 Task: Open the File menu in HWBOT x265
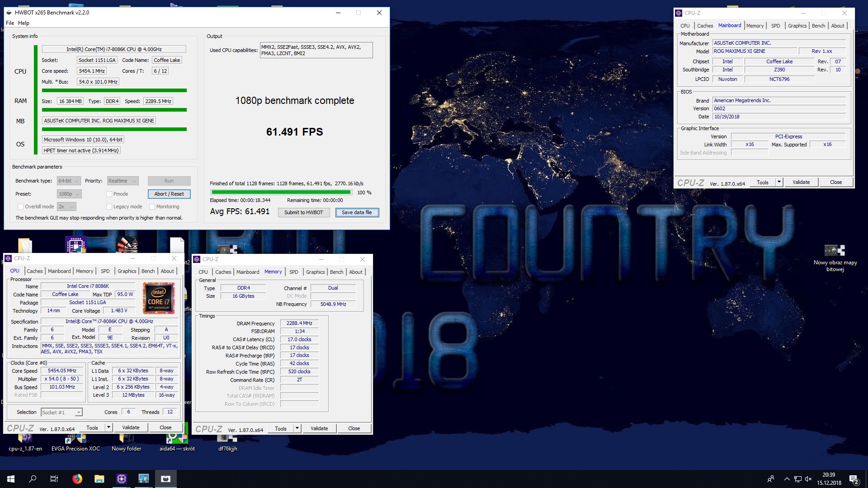pyautogui.click(x=10, y=23)
